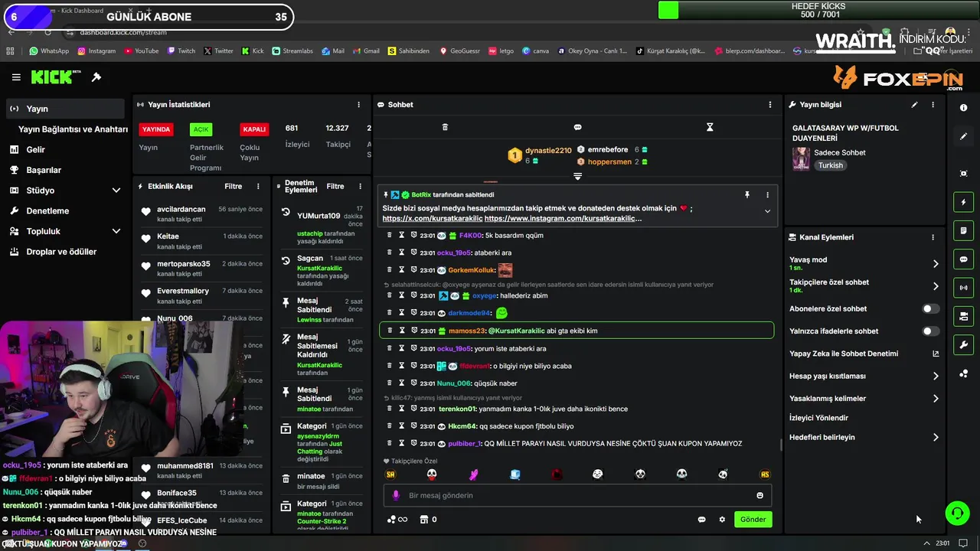Click the trash icon in Sohbet toolbar
Screen dimensions: 980x551
(445, 127)
